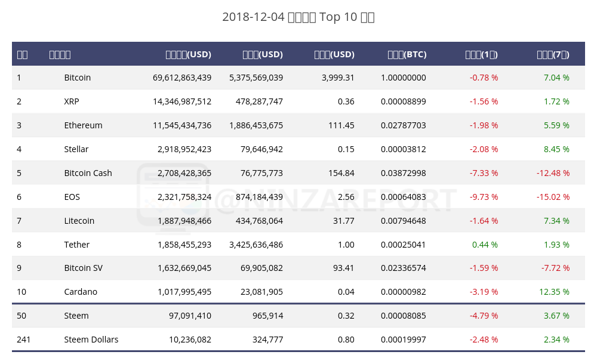
Task: Select the XRP name cell
Action: [x=72, y=101]
